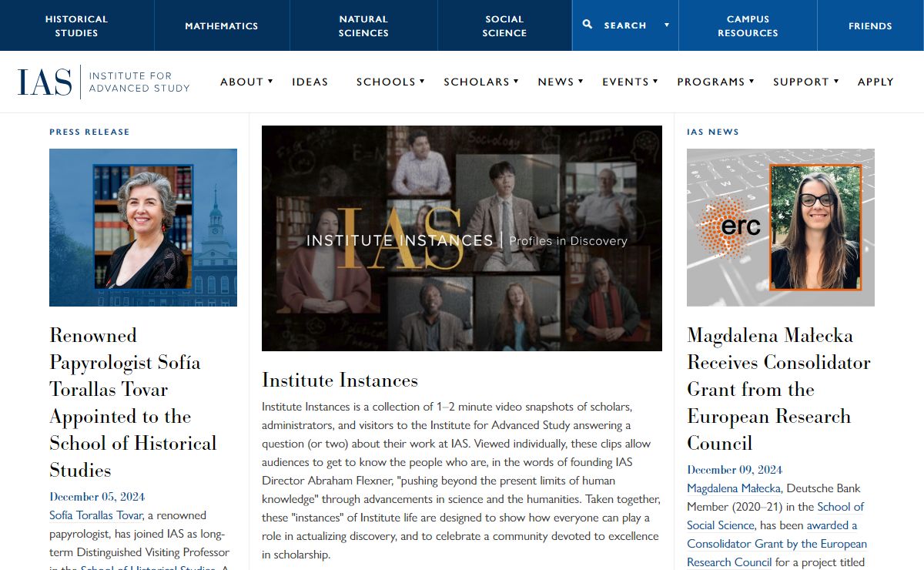
Task: Open the Historical Studies school tab
Action: (77, 25)
